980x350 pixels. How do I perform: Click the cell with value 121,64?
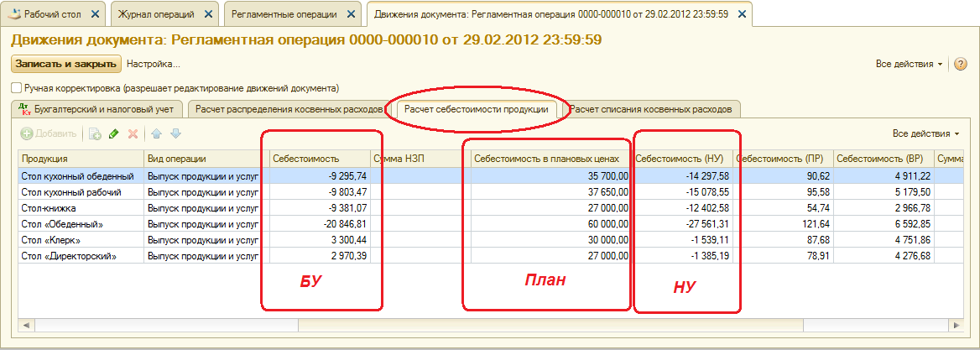782,224
